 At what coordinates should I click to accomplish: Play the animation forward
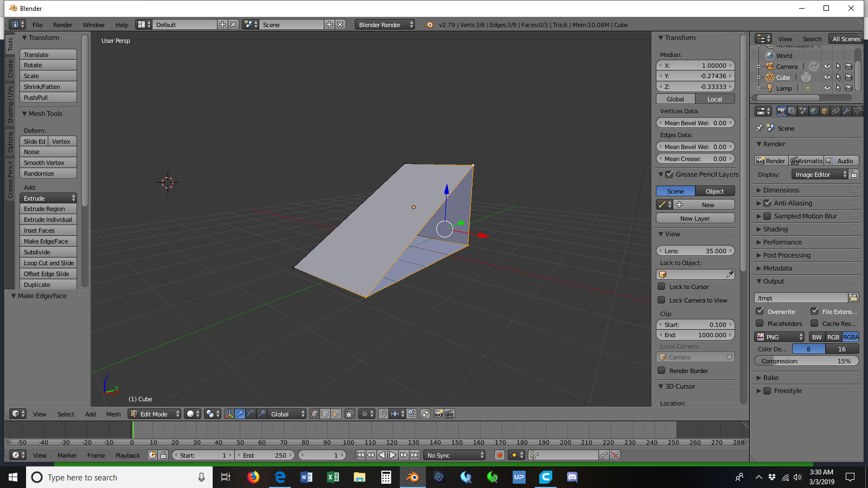click(393, 455)
